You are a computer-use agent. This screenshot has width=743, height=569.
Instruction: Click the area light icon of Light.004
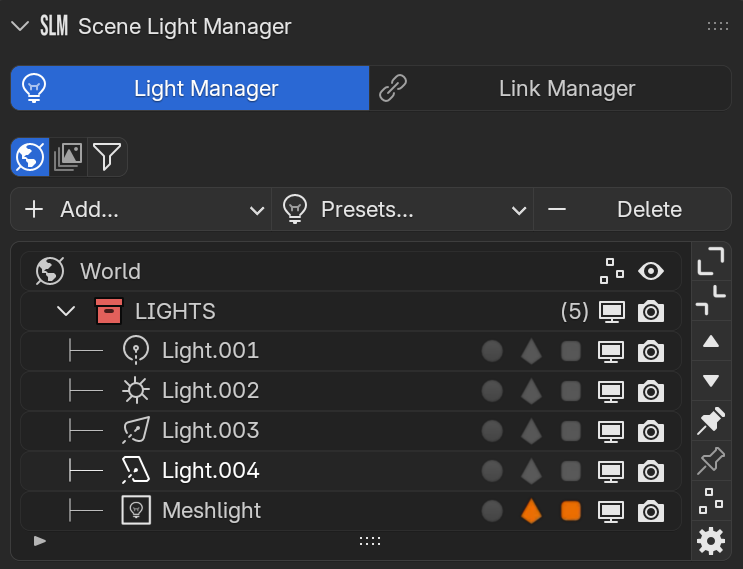click(136, 470)
